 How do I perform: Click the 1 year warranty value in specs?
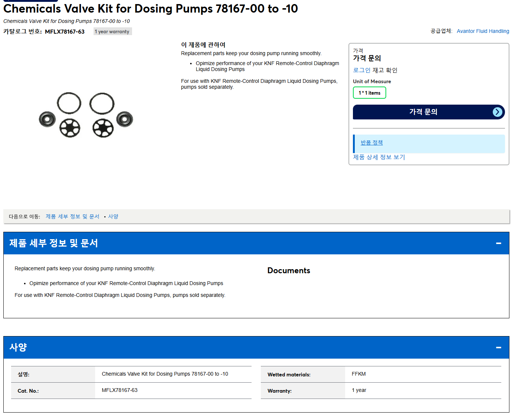(359, 390)
